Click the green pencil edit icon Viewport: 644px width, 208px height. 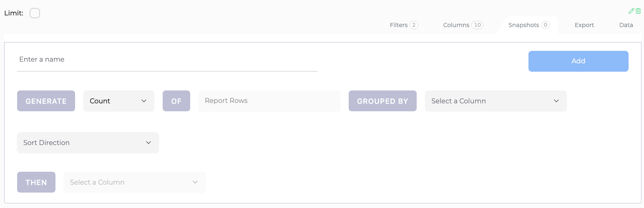point(631,11)
